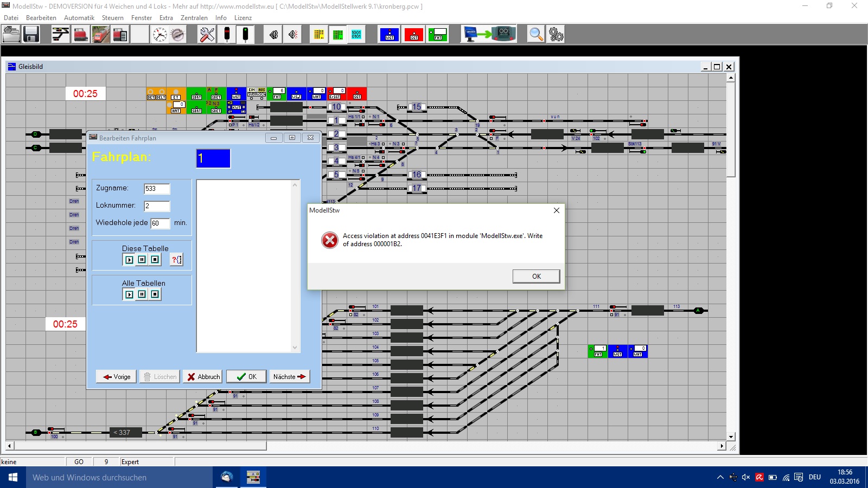Click the Gleisbild vertical scrollbar down arrow
The height and width of the screenshot is (488, 868).
click(731, 436)
